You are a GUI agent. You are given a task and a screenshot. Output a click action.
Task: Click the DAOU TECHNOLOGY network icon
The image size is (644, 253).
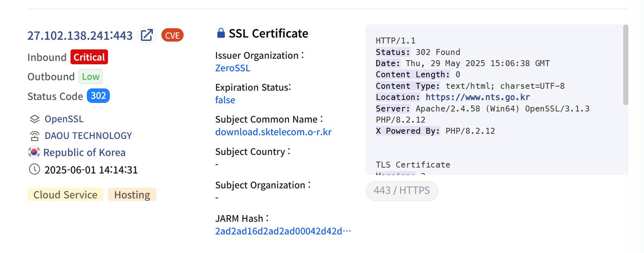tap(34, 136)
